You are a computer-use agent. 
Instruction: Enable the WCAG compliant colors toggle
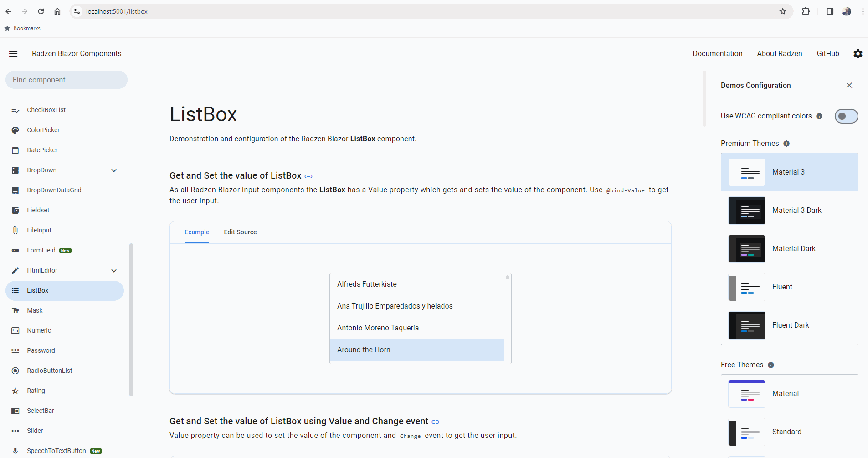pyautogui.click(x=846, y=116)
